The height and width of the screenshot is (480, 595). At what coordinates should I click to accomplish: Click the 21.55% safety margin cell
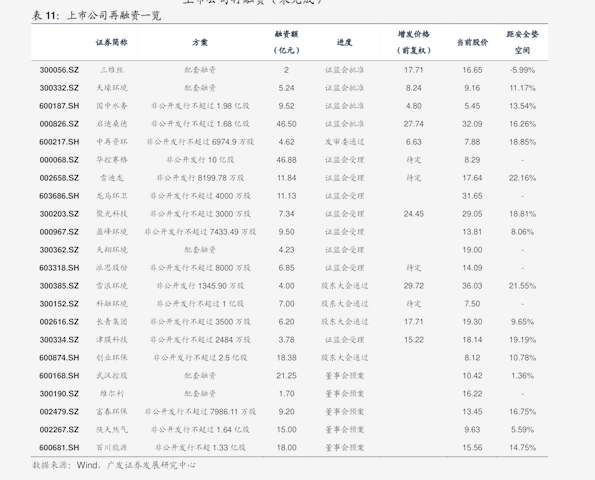523,286
